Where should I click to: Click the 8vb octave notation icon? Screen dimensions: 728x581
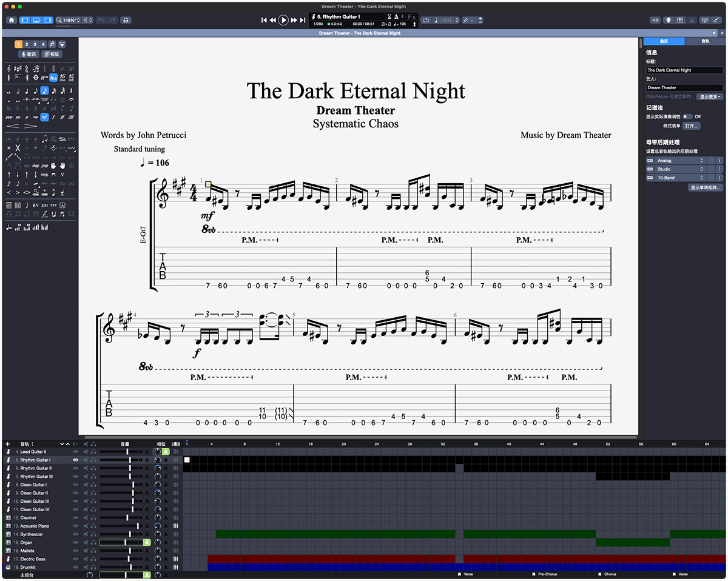pos(53,78)
